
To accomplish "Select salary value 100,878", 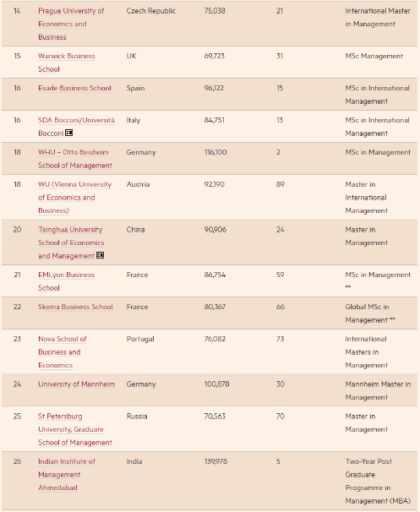I will [216, 384].
